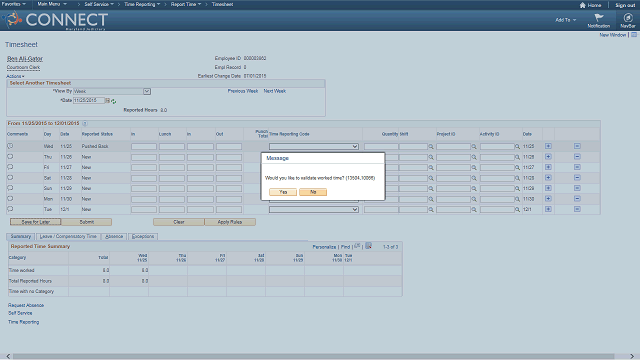The image size is (640, 360).
Task: Add a row for Fri 11/27
Action: click(548, 167)
